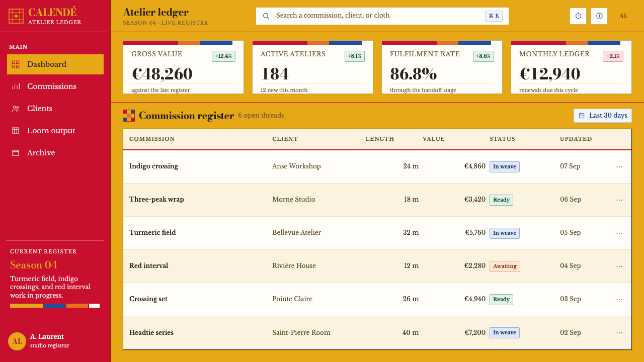Click the Season 04 current register heading

pyautogui.click(x=34, y=265)
